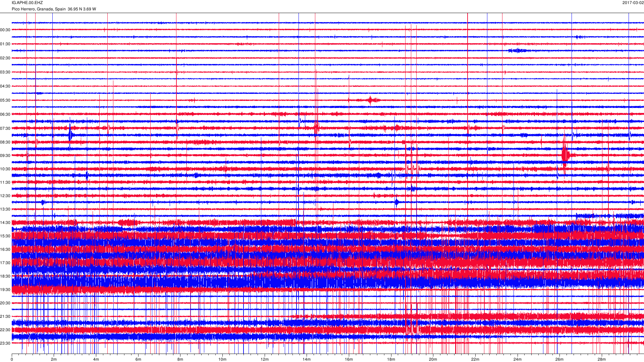Select the 03:30 time row label

5,72
